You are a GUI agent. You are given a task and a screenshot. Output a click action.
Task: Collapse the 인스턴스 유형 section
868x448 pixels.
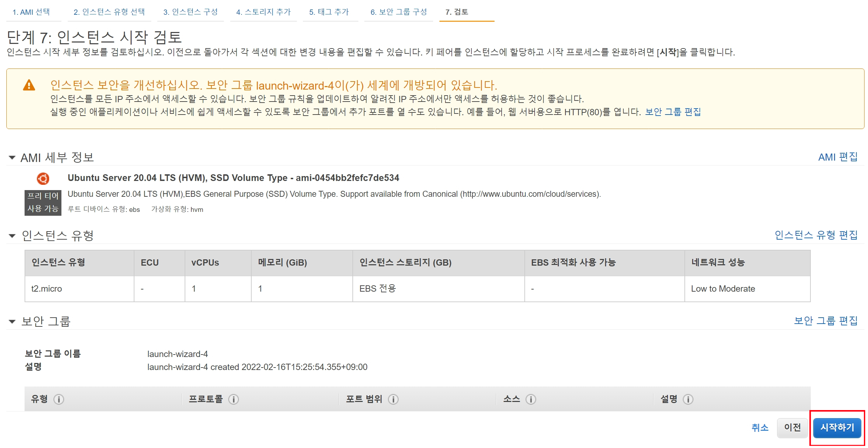pyautogui.click(x=12, y=236)
